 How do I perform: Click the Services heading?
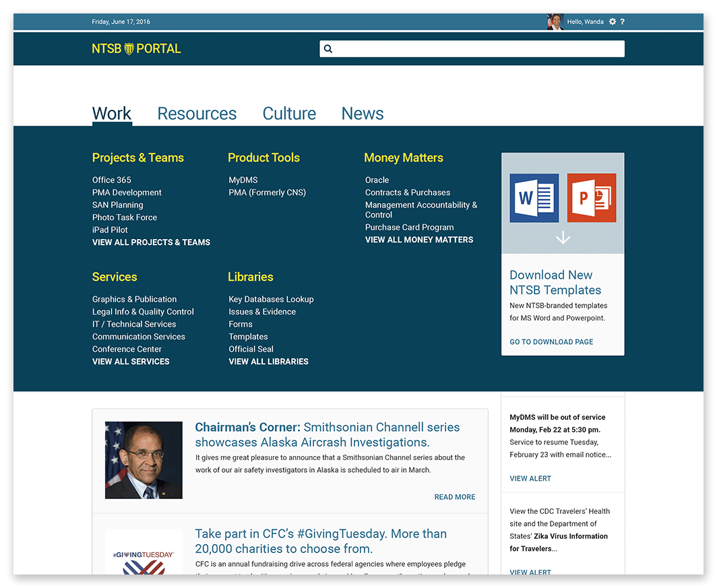coord(115,277)
